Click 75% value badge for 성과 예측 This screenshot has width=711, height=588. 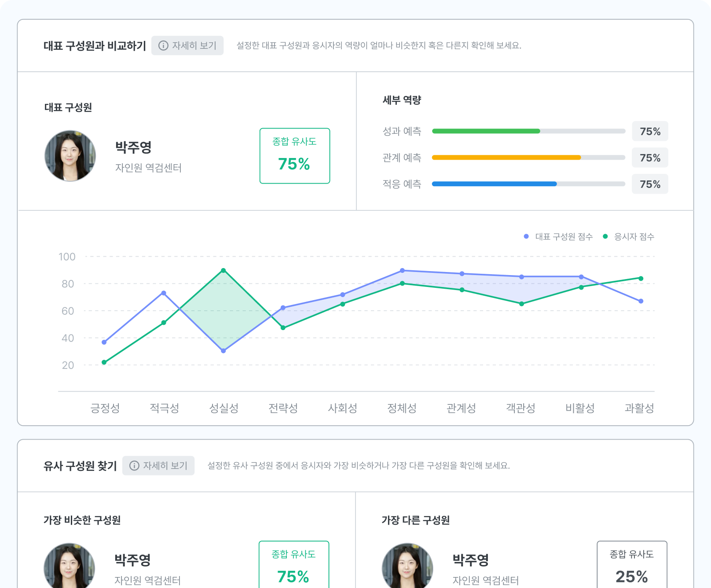tap(650, 131)
